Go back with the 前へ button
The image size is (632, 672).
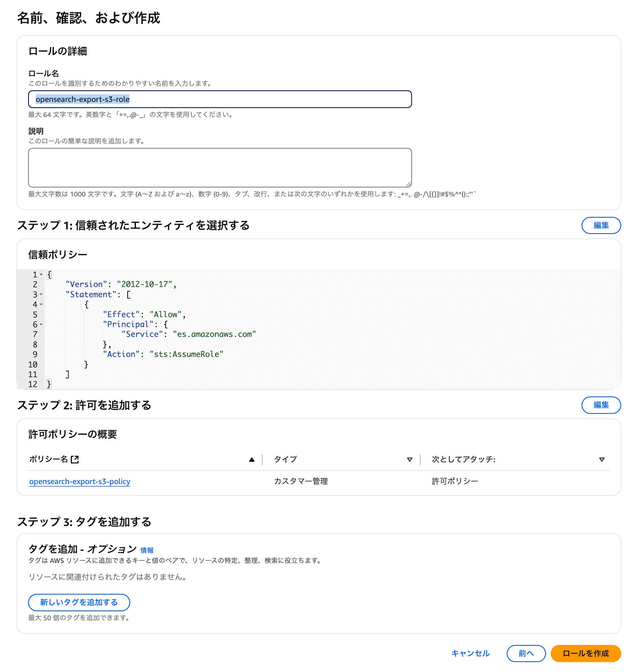[526, 653]
